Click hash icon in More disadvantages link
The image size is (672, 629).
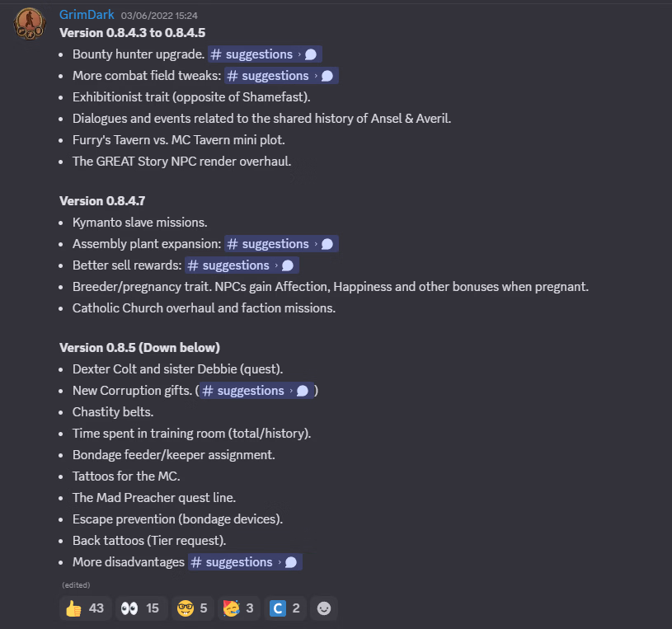[x=196, y=562]
